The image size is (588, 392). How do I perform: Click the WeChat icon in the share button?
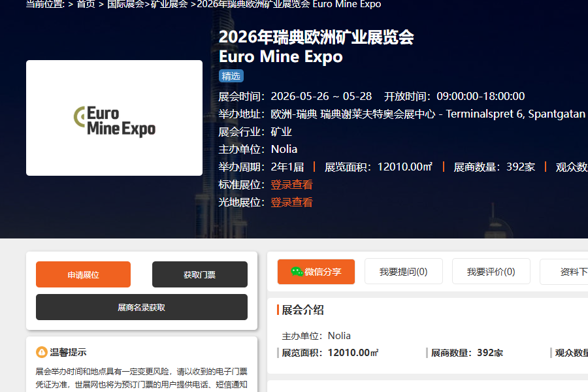point(297,272)
